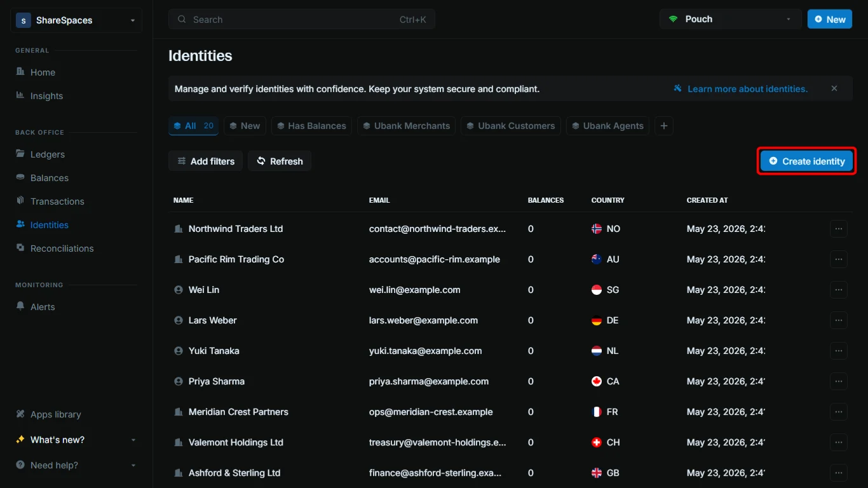Click the wei.lin@example.com email cell
The width and height of the screenshot is (868, 488).
pos(415,290)
